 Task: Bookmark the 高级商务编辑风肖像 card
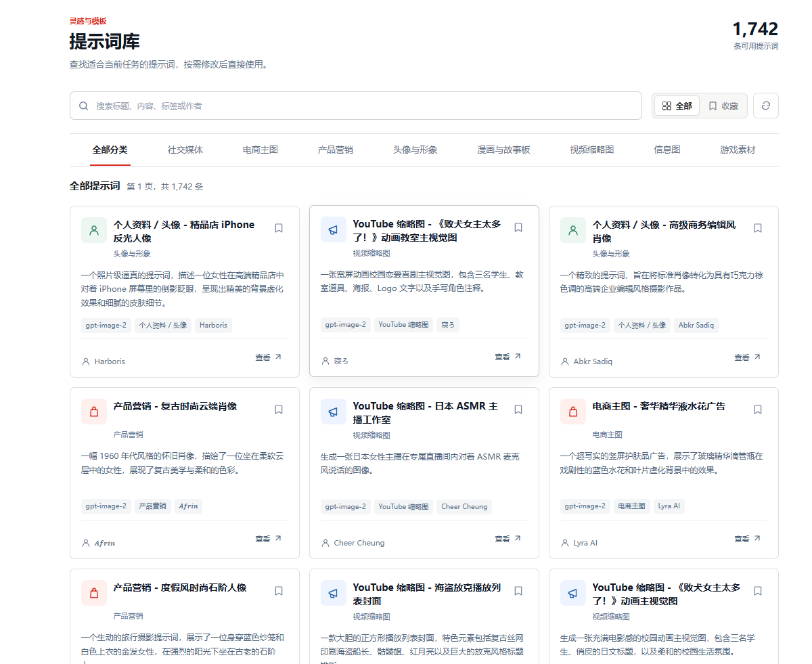click(758, 228)
